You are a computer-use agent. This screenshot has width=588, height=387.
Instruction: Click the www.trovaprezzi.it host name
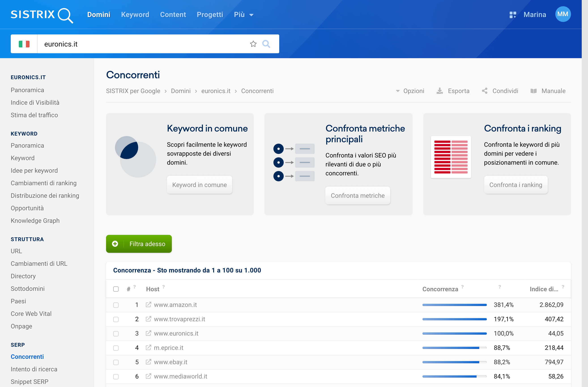[x=179, y=319]
